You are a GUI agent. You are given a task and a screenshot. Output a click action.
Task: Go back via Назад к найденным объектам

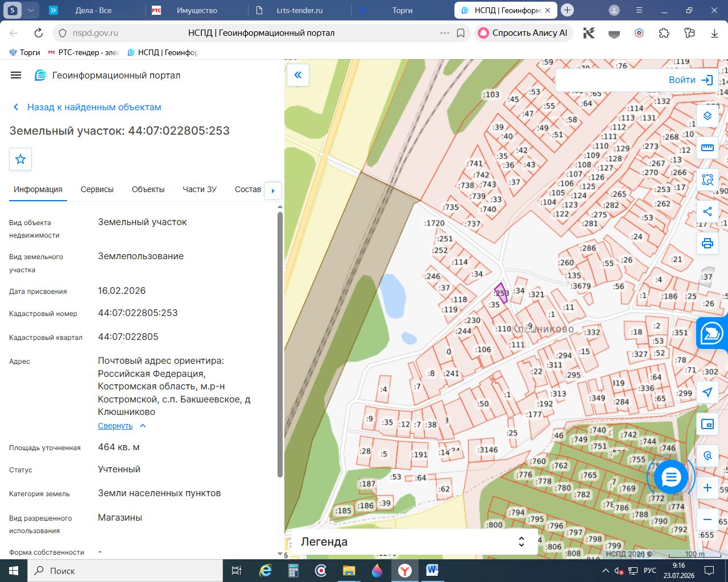87,107
